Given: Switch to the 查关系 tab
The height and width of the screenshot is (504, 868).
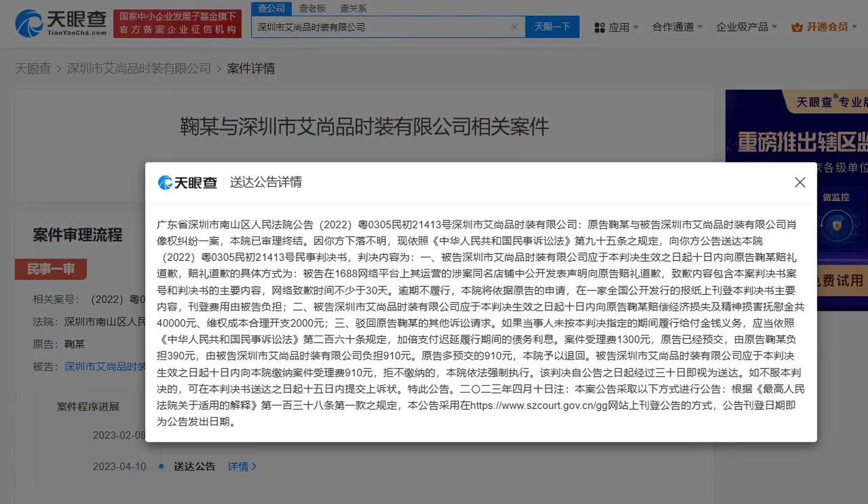Looking at the screenshot, I should [353, 8].
